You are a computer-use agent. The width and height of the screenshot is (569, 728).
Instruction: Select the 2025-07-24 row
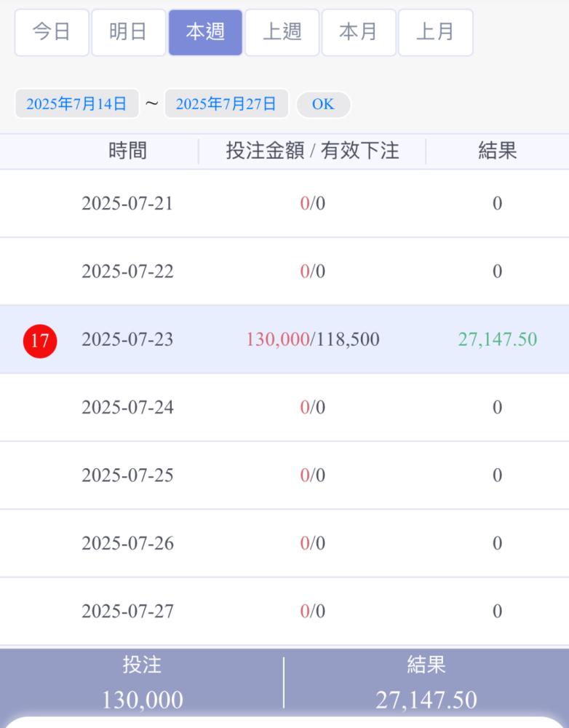[284, 407]
